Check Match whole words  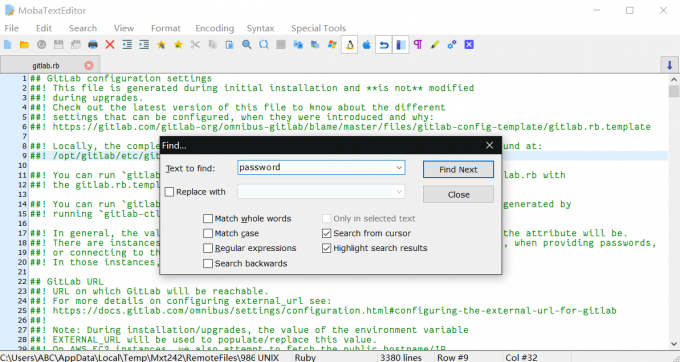pyautogui.click(x=208, y=219)
